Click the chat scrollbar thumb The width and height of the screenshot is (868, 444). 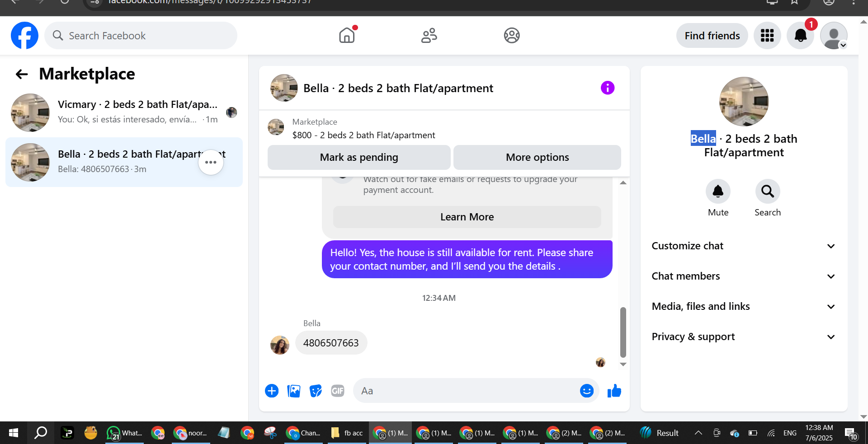(x=623, y=332)
